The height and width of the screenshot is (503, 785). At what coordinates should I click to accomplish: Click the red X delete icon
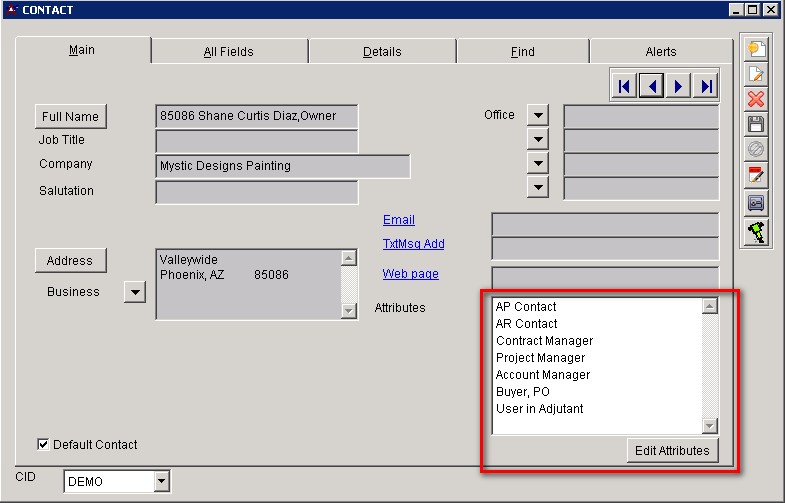[x=757, y=99]
